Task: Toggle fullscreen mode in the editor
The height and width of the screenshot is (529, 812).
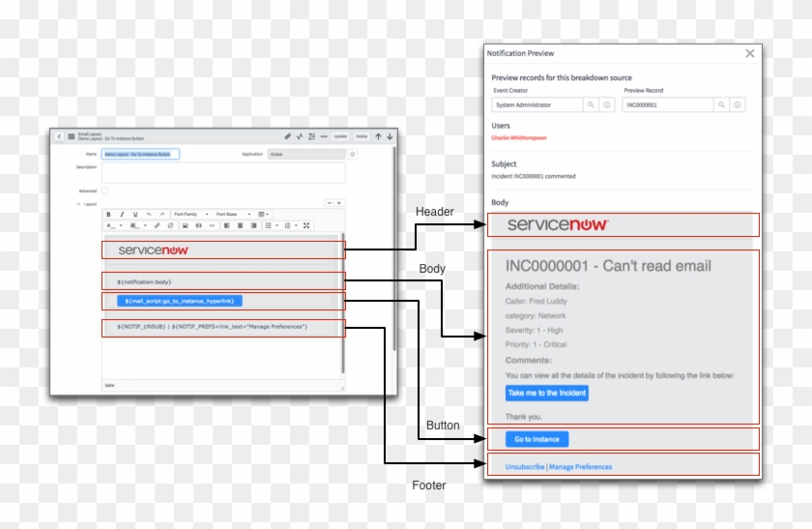Action: pyautogui.click(x=306, y=225)
